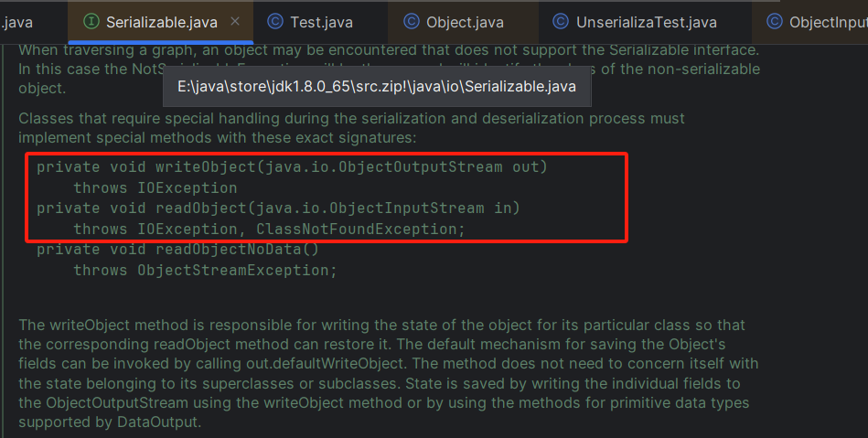The image size is (868, 438).
Task: Click the interface icon on Serializable.java tab
Action: pyautogui.click(x=91, y=22)
